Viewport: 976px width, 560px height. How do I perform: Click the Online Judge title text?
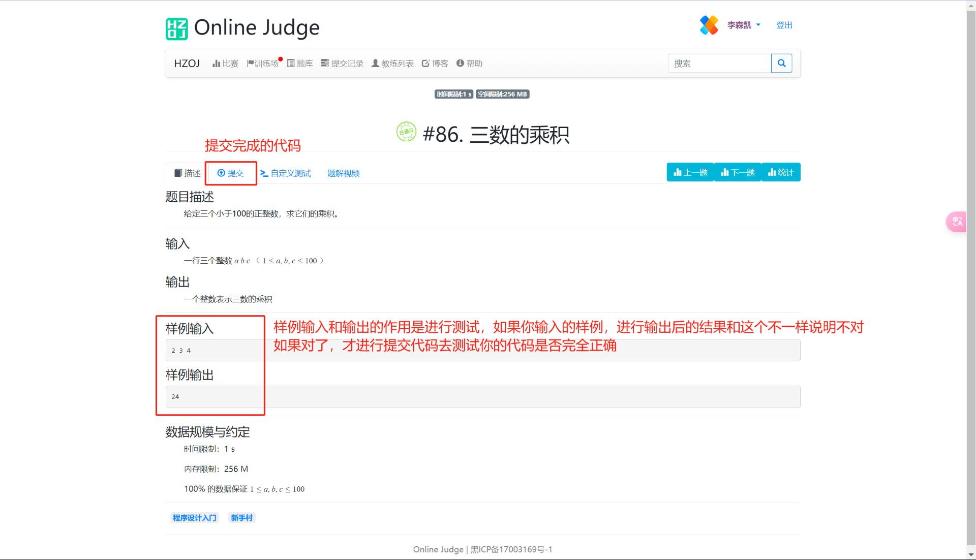pos(257,28)
